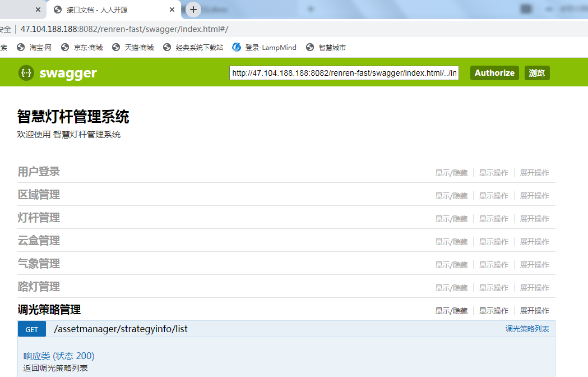Open the 登录-LampMind bookmark
588x377 pixels.
(264, 48)
